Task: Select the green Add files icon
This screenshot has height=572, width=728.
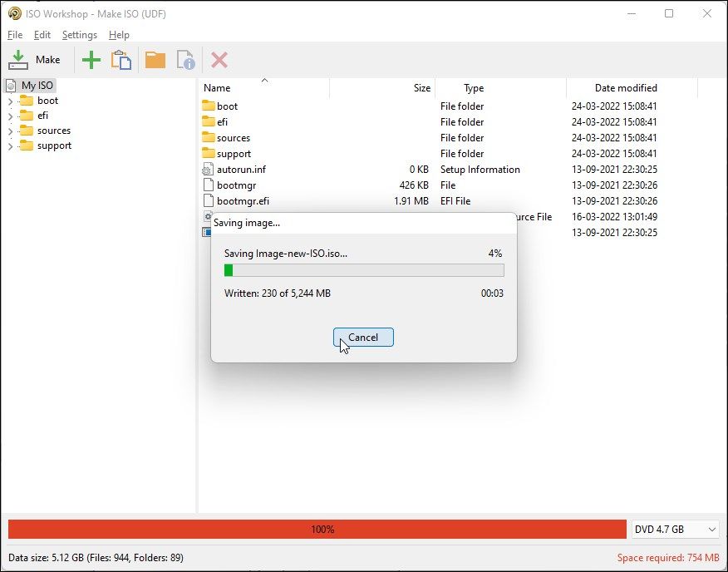Action: [x=91, y=59]
